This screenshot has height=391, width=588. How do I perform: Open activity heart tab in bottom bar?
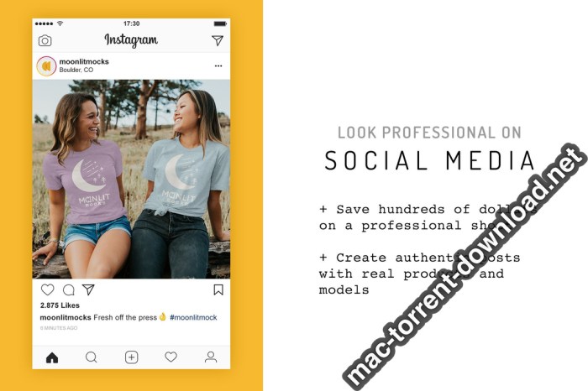[171, 357]
